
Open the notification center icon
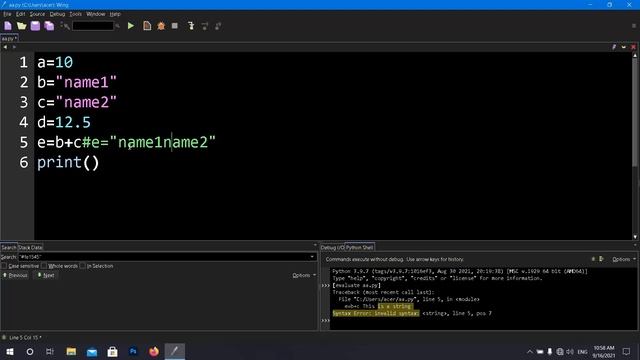point(626,351)
